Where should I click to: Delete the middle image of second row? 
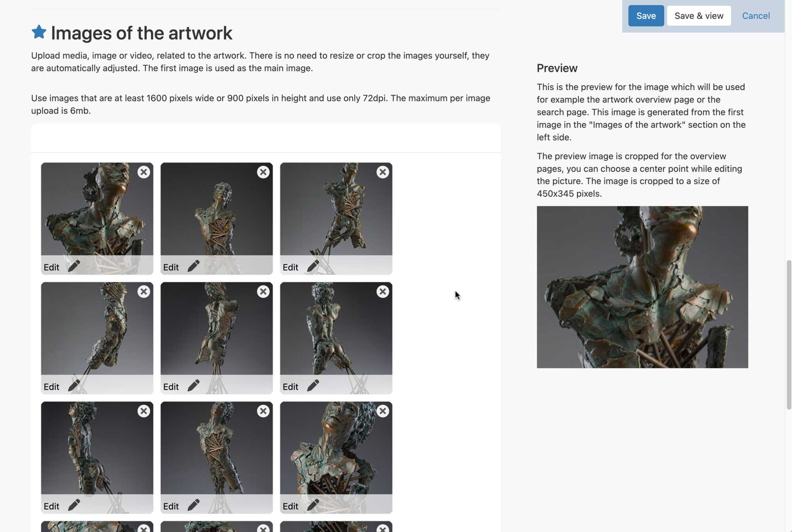tap(263, 292)
